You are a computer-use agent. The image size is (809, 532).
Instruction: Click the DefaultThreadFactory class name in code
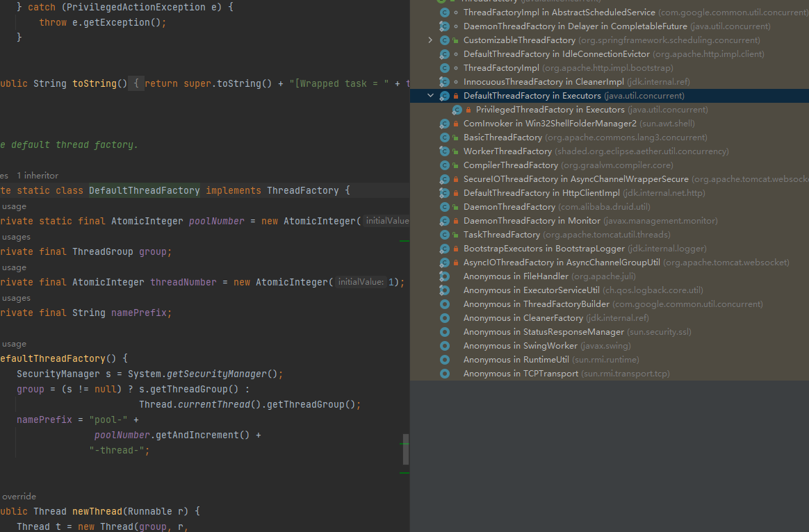145,191
